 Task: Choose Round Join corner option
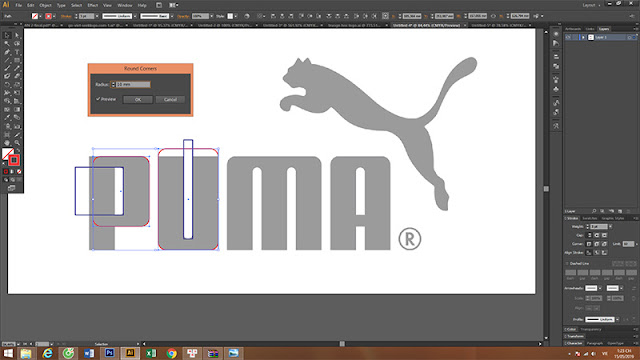597,244
